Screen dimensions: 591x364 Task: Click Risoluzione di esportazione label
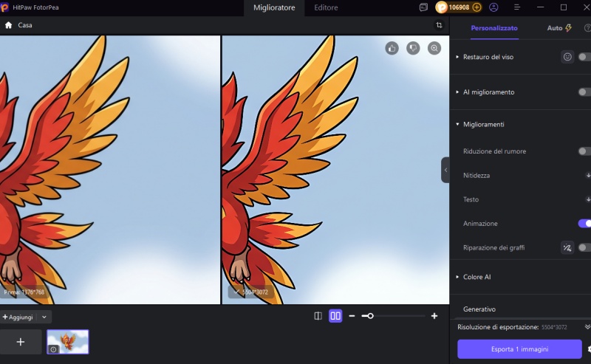(x=498, y=326)
